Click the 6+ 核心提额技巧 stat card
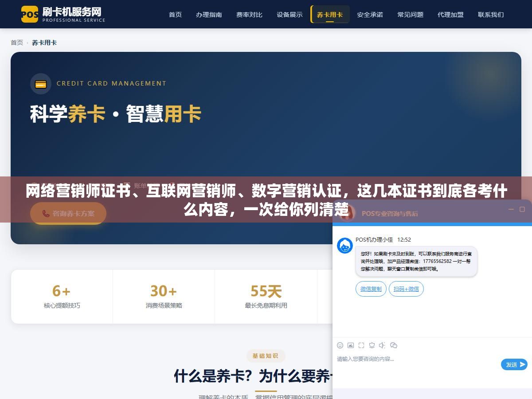 (62, 296)
